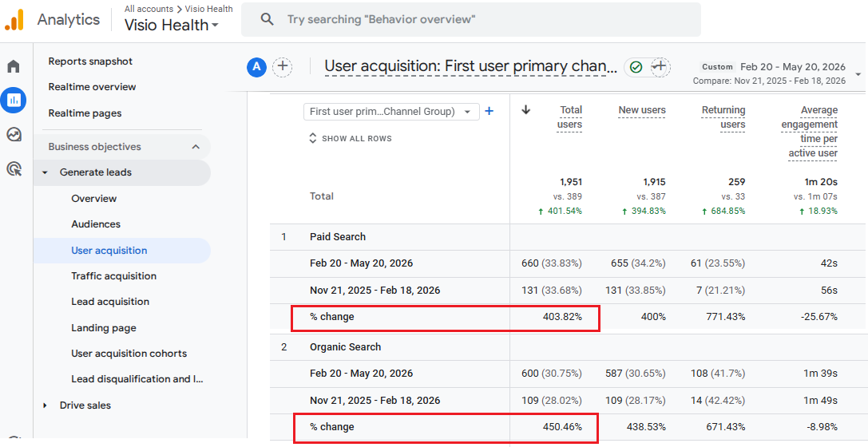Select Traffic acquisition report
Viewport: 868px width, 447px height.
click(x=113, y=276)
